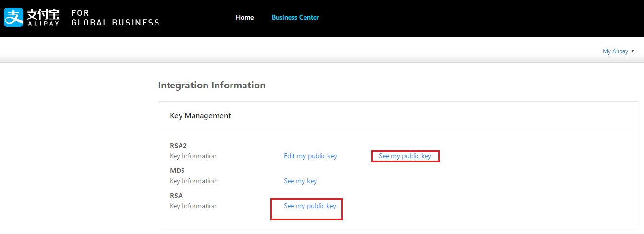Select Key Information text under RSA2
Image resolution: width=644 pixels, height=234 pixels.
coord(193,156)
